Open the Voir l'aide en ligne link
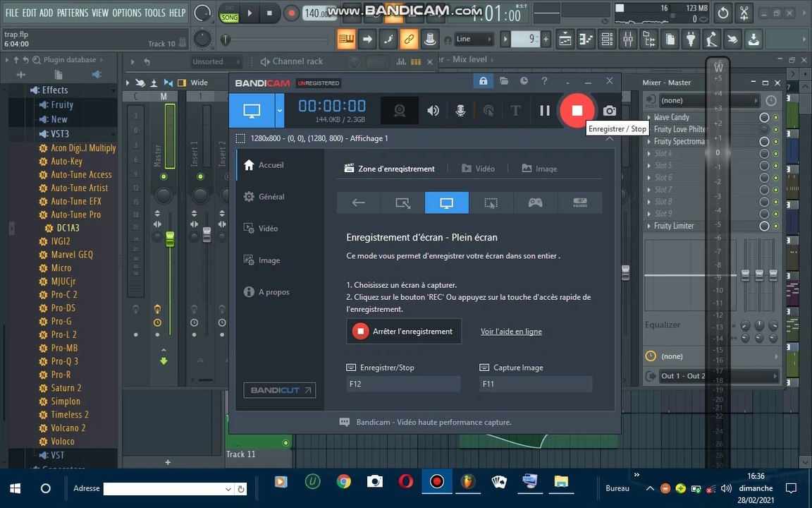Screen dimensions: 812x508 tap(511, 331)
